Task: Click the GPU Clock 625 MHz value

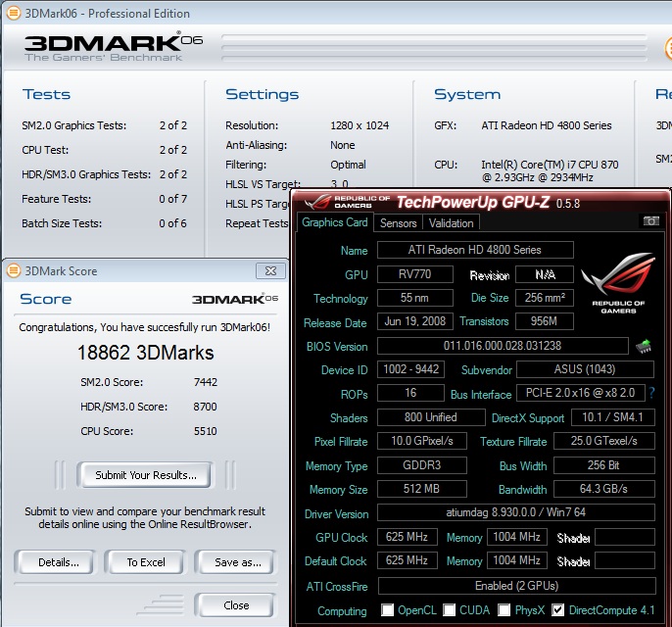Action: tap(408, 537)
